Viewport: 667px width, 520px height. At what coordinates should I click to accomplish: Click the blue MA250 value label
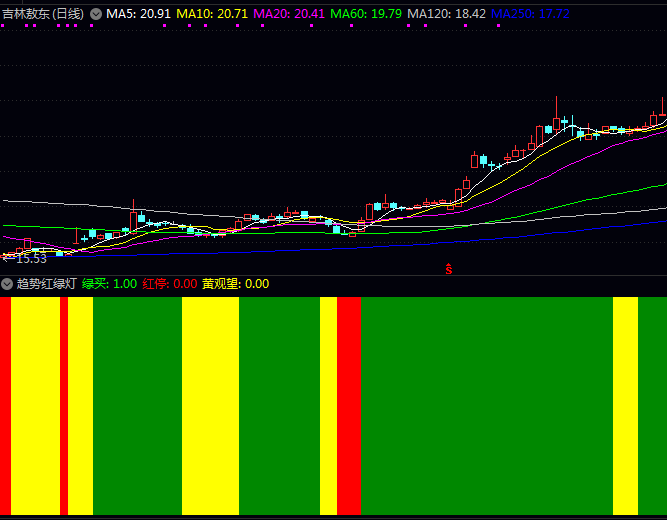click(x=530, y=14)
